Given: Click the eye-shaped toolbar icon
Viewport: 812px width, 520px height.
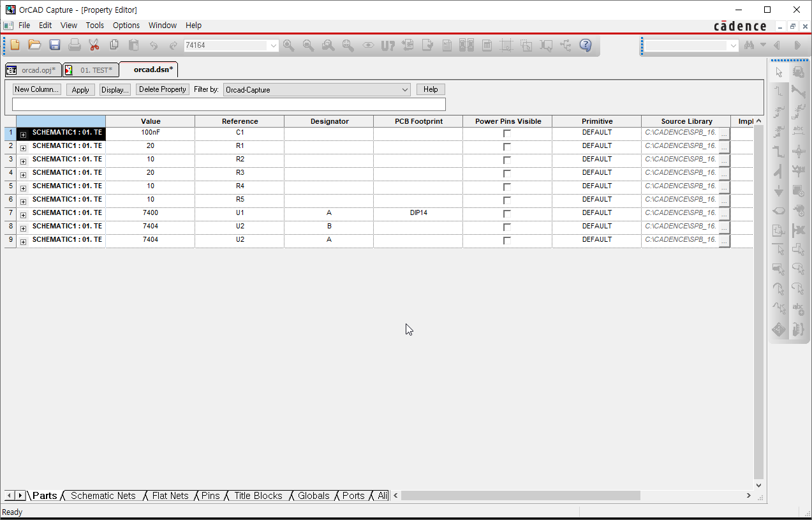Looking at the screenshot, I should [x=368, y=45].
